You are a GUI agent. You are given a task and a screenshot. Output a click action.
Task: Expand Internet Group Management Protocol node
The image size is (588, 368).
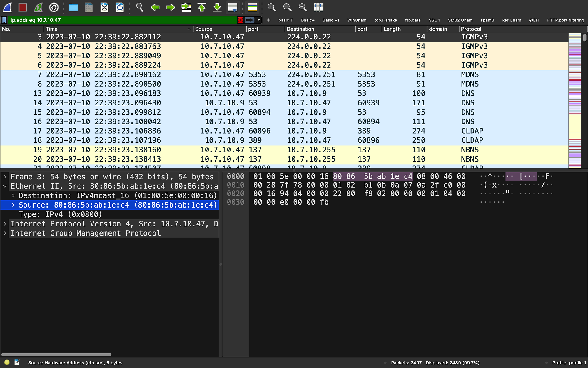pyautogui.click(x=5, y=233)
